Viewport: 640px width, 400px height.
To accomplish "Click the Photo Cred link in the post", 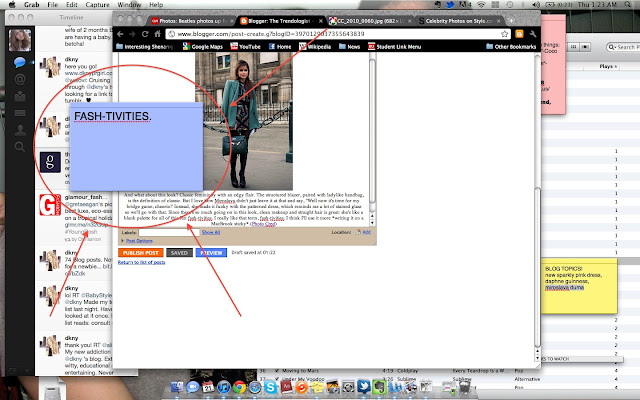I will click(263, 224).
